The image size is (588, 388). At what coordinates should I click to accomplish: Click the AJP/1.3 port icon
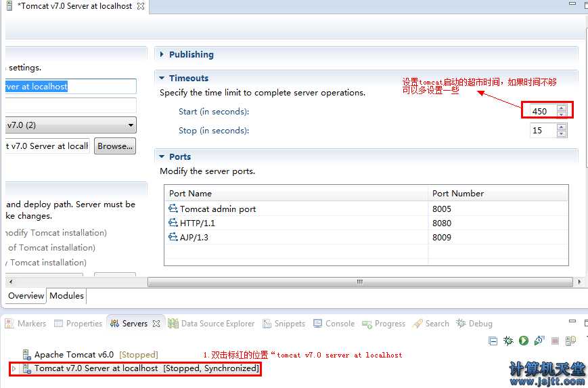[173, 237]
